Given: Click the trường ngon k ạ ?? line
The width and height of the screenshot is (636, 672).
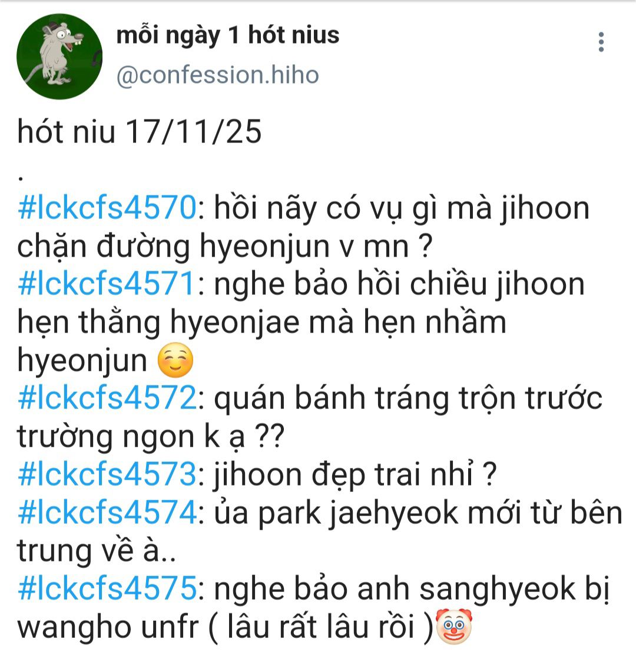Looking at the screenshot, I should pyautogui.click(x=151, y=437).
